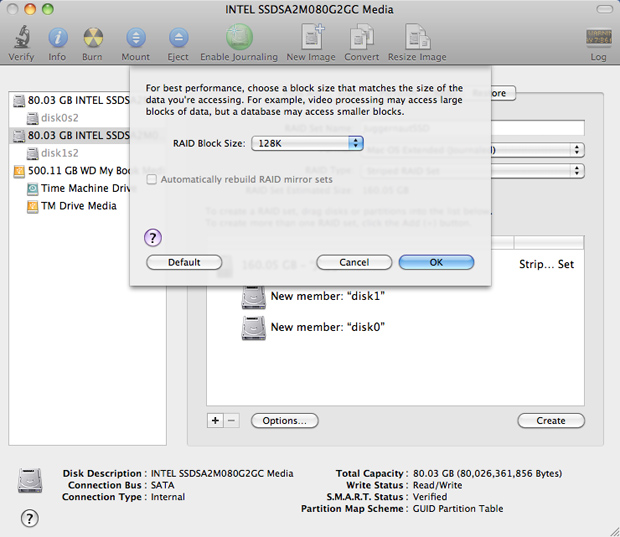
Task: Click the Resize Image toolbar icon
Action: tap(418, 37)
